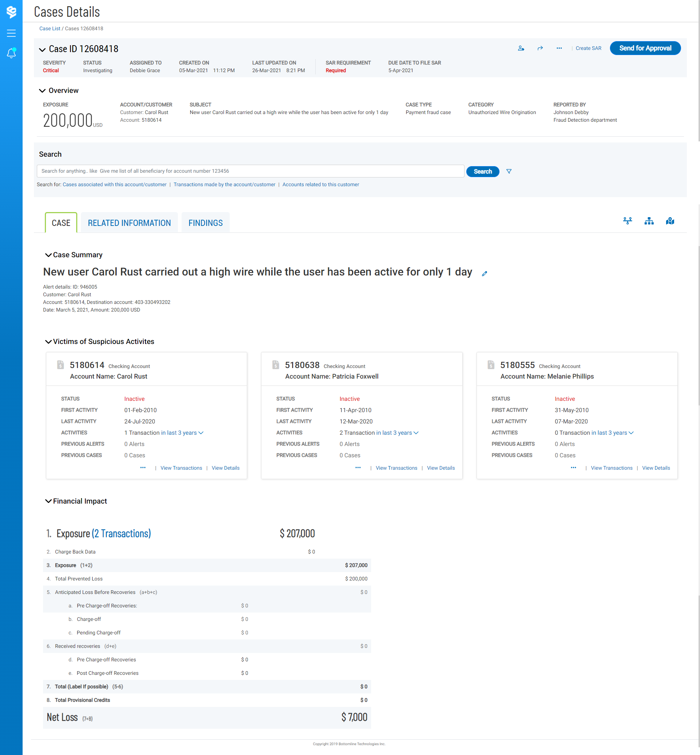Collapse Victims of Suspicious Activites section
700x755 pixels.
pos(48,342)
